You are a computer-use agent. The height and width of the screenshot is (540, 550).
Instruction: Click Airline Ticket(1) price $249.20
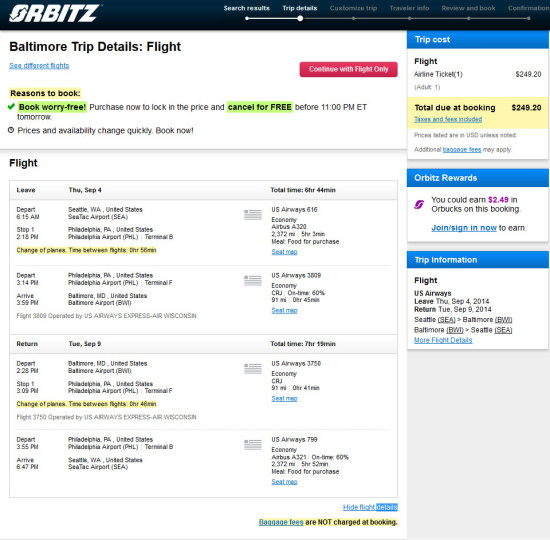[x=528, y=74]
